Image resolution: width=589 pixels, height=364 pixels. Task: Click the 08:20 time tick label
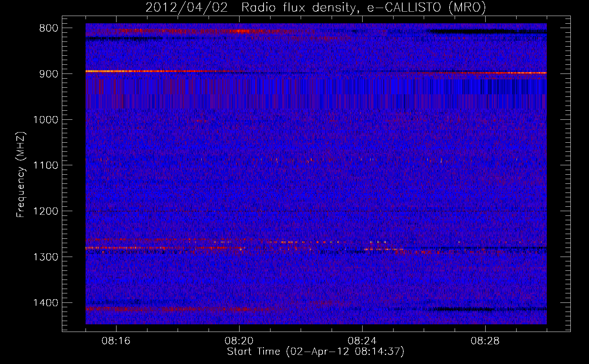(x=239, y=341)
